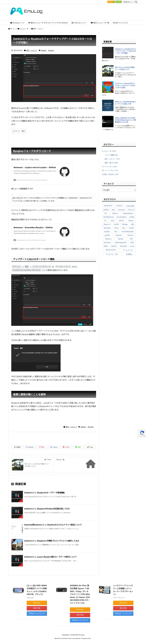Pin article with Pin it button
The image size is (146, 644).
[x=42, y=447]
